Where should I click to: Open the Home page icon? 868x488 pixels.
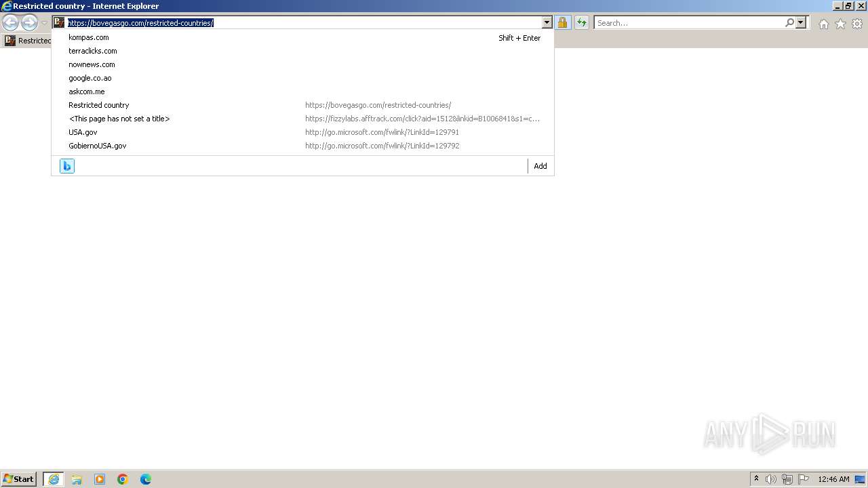tap(823, 24)
